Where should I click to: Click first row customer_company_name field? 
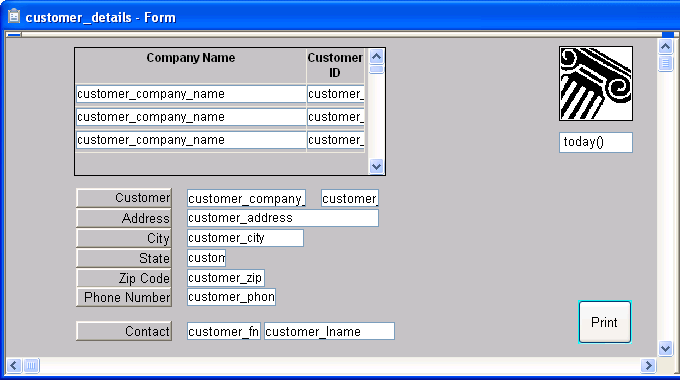click(191, 94)
